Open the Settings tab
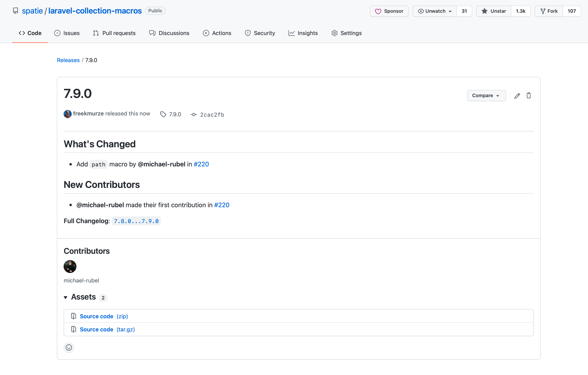 346,33
